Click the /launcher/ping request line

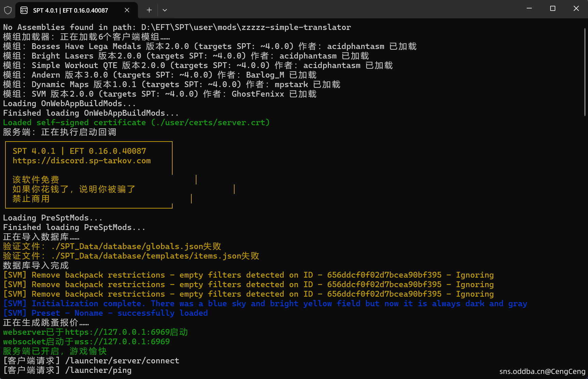[x=98, y=370]
